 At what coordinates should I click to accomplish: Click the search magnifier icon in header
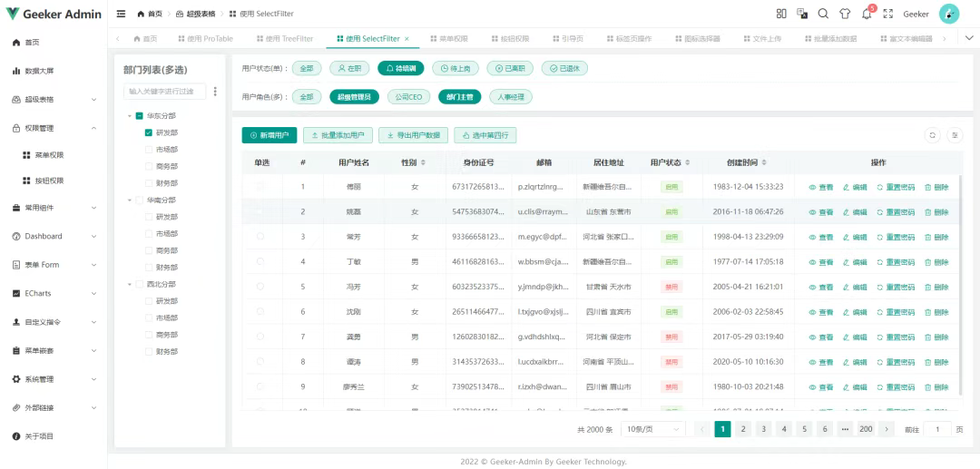tap(823, 15)
